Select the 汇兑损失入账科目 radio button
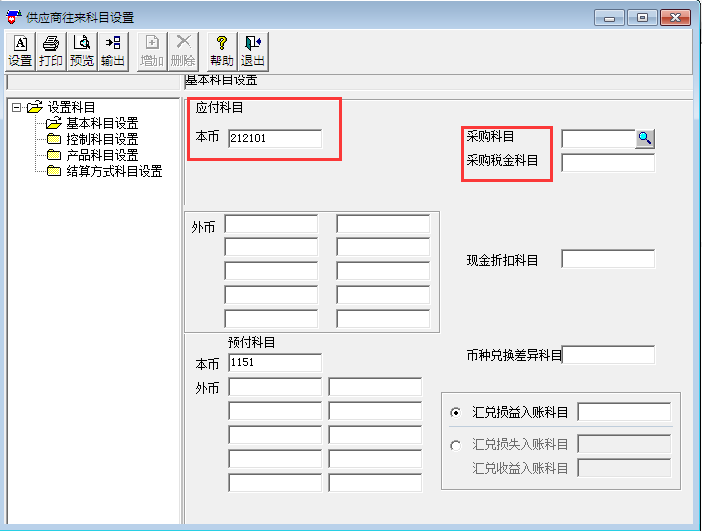Image resolution: width=702 pixels, height=531 pixels. coord(456,445)
